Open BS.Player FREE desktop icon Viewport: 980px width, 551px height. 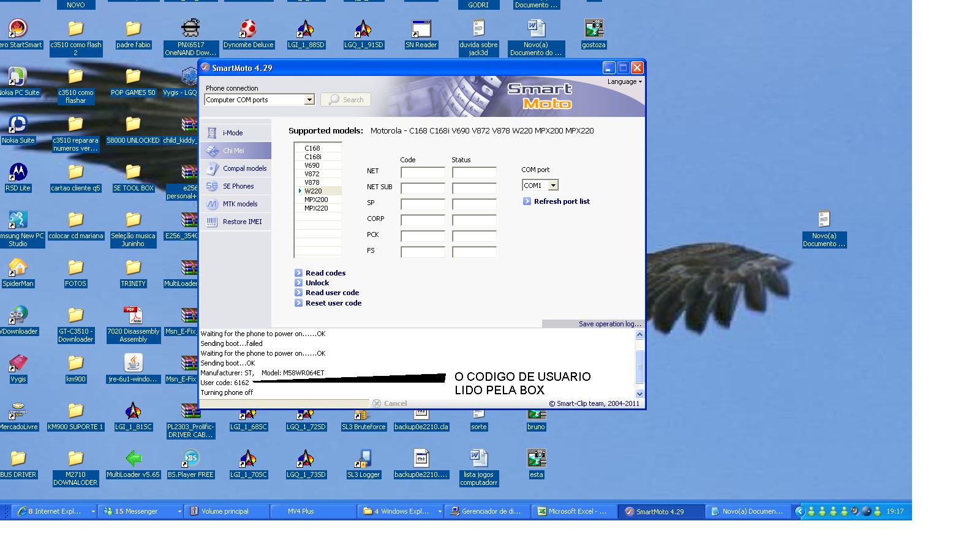190,464
